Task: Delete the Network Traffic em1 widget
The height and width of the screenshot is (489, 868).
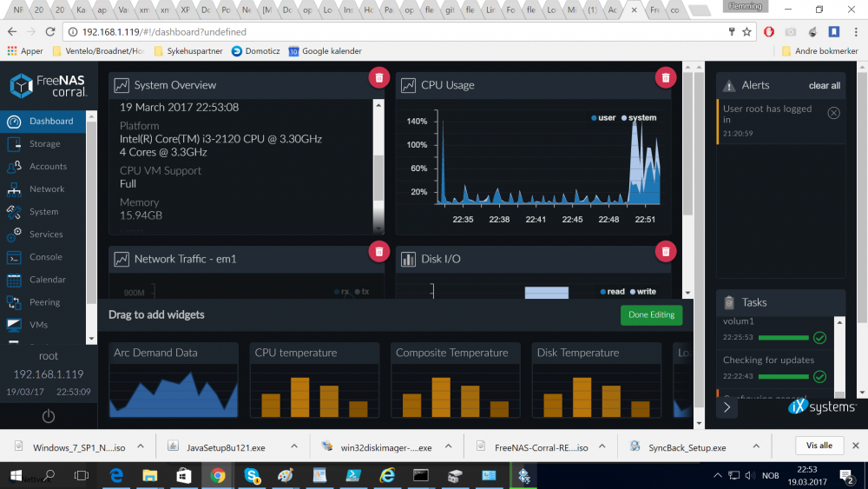Action: coord(378,251)
